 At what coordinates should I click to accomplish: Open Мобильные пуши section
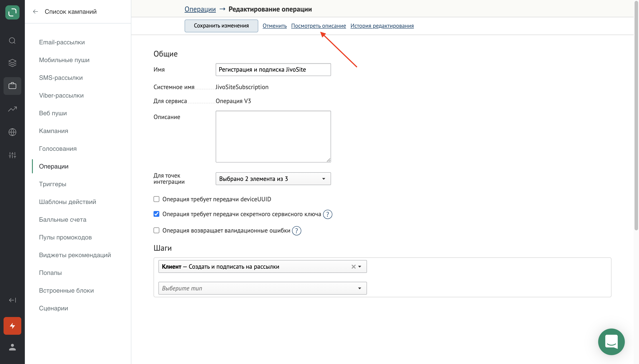click(x=64, y=60)
